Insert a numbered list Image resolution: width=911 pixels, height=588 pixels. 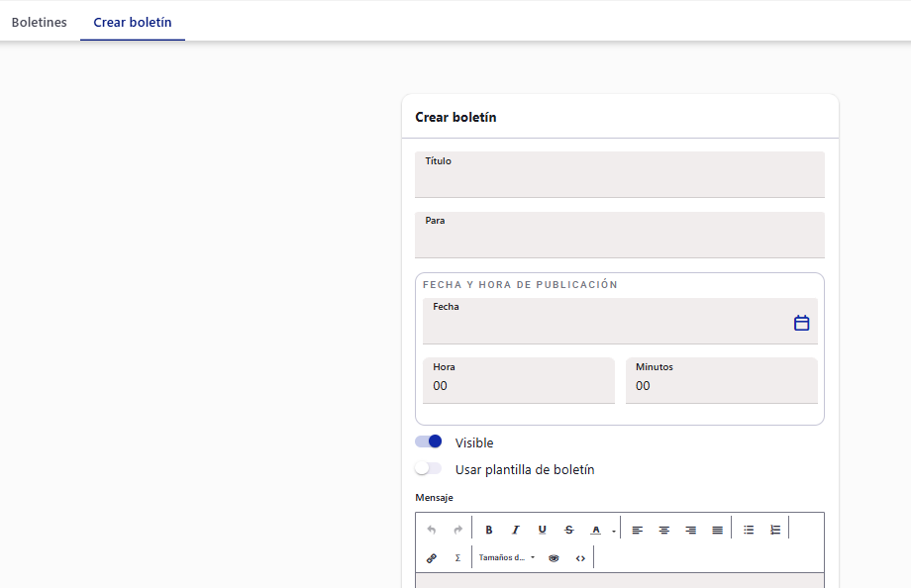[x=775, y=530]
